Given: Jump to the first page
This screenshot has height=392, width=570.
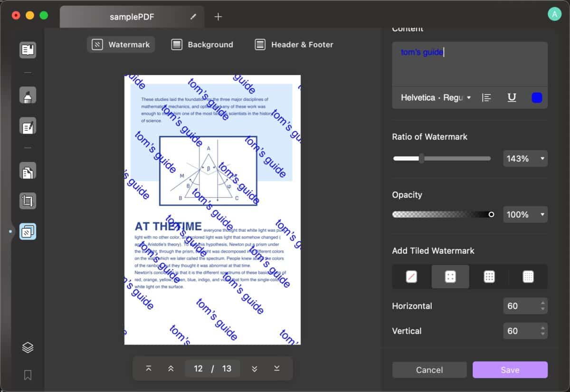Looking at the screenshot, I should tap(149, 369).
